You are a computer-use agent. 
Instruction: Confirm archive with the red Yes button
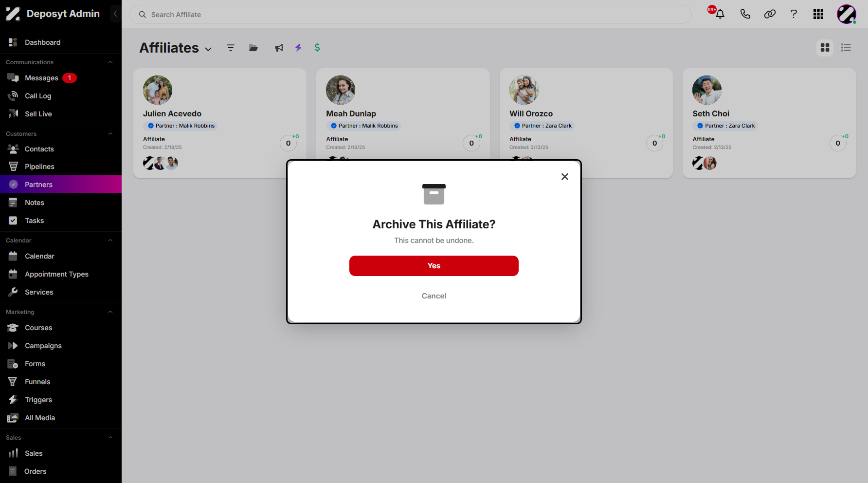(x=434, y=266)
